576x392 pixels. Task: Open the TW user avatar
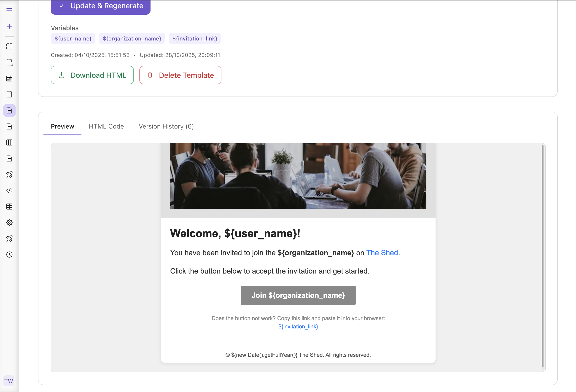point(9,381)
